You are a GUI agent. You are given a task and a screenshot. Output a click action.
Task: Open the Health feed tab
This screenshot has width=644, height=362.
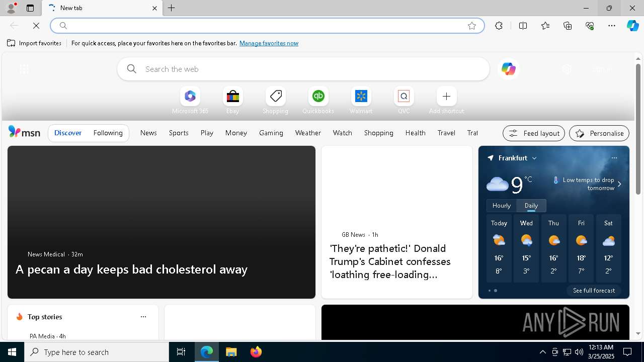pyautogui.click(x=415, y=133)
